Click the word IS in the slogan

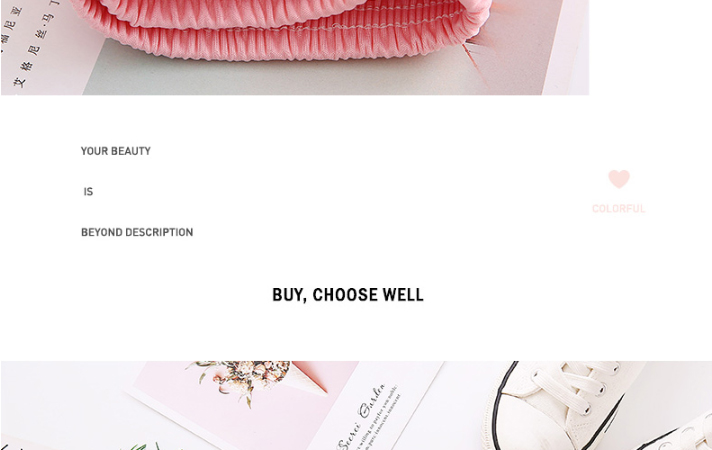[88, 192]
